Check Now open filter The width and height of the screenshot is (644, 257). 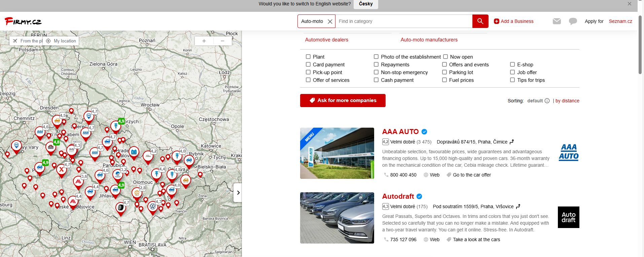445,57
